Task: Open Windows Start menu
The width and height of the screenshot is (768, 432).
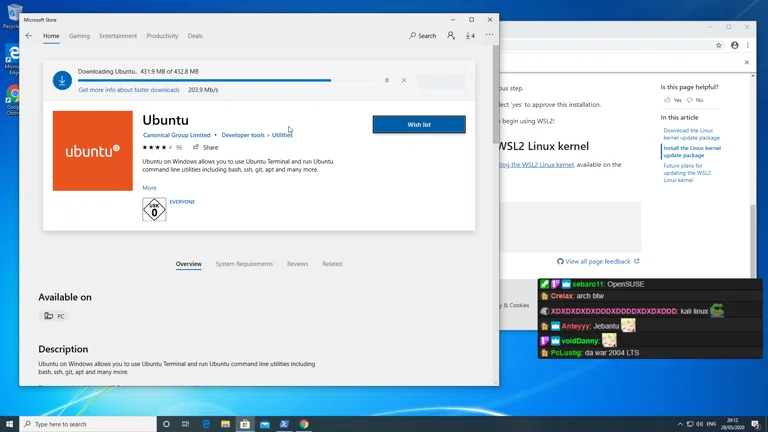Action: click(x=9, y=424)
